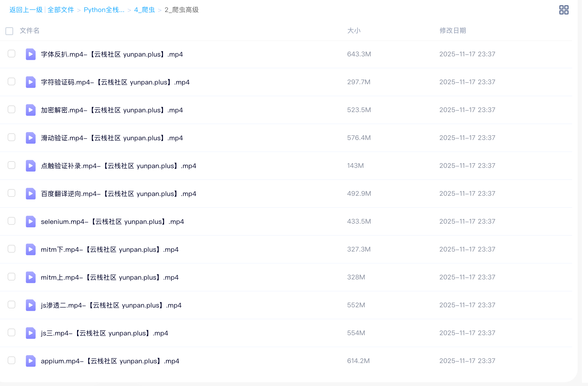The image size is (588, 386).
Task: Sort by the 修改日期 column header
Action: [x=453, y=31]
